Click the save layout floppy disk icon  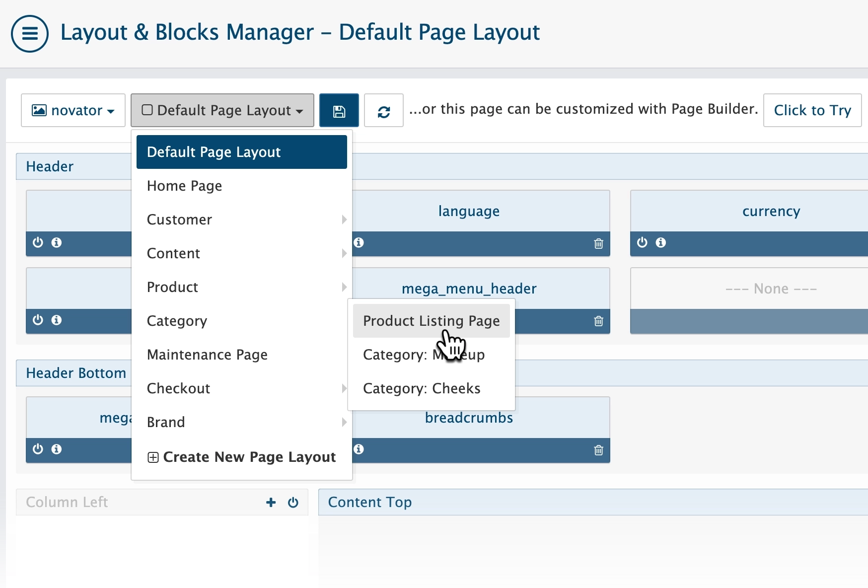(x=339, y=111)
